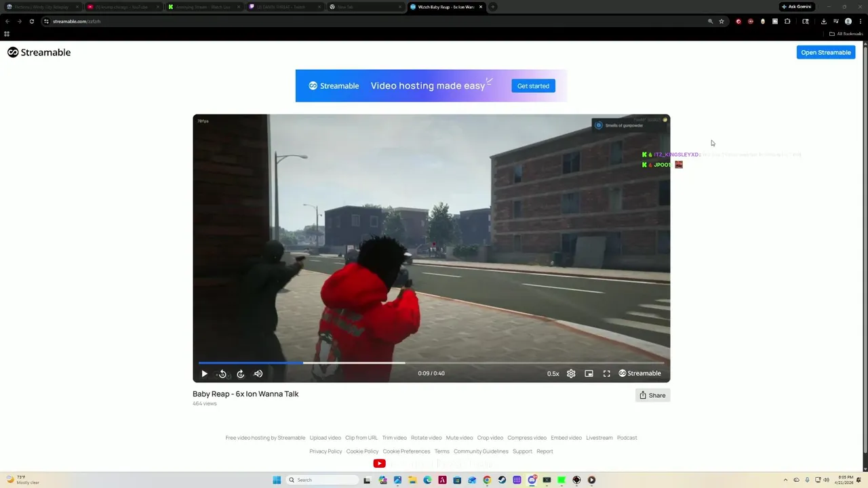Open the Crop video link
The image size is (868, 488).
click(x=490, y=438)
